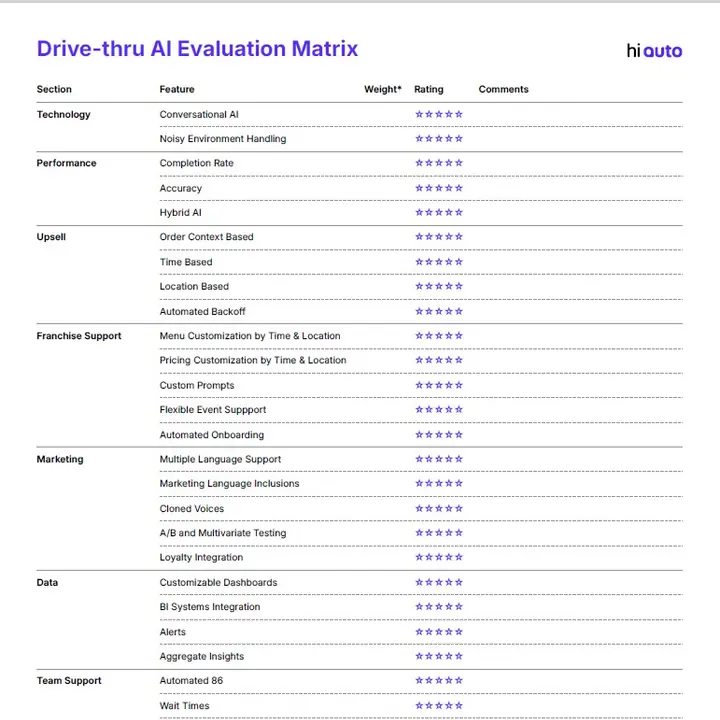720x720 pixels.
Task: Rate Cloned Voices with the stars
Action: click(439, 508)
